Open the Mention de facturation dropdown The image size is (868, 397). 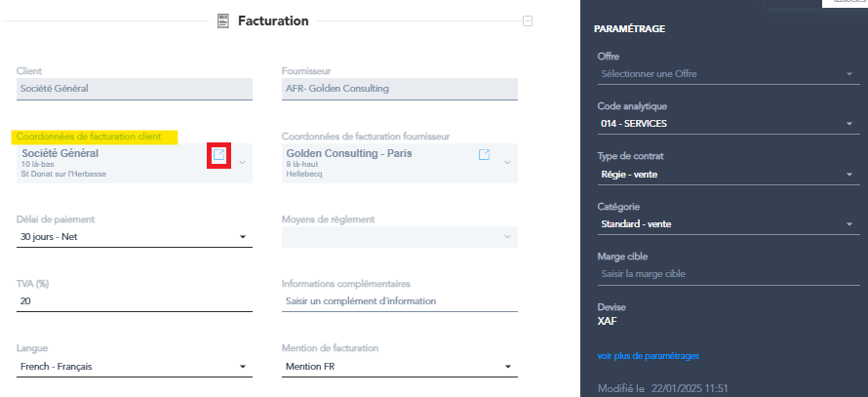400,367
